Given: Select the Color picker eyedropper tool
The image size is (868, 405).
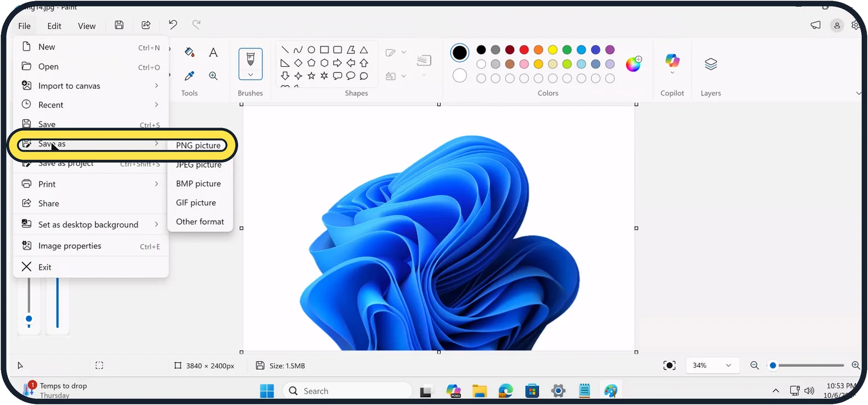Looking at the screenshot, I should click(x=189, y=76).
